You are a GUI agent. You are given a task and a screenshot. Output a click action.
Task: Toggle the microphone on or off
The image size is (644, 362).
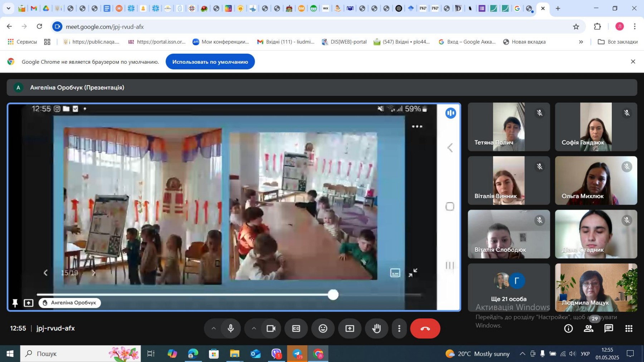pos(231,328)
